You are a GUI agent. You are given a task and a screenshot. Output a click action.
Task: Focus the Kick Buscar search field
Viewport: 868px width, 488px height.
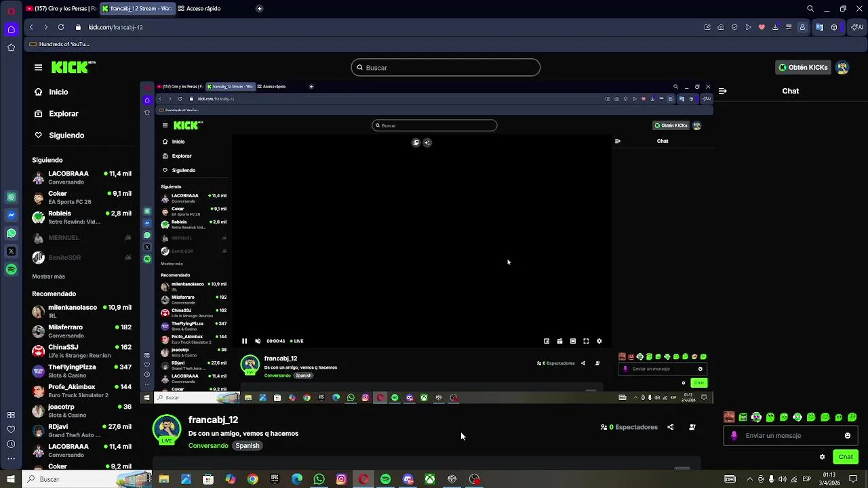coord(446,68)
